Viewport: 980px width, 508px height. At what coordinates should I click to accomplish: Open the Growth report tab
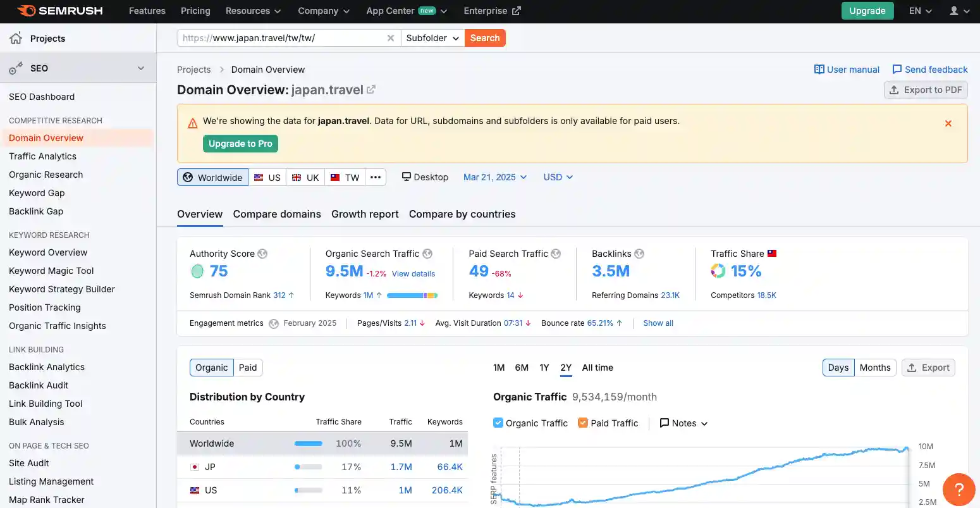[x=365, y=214]
